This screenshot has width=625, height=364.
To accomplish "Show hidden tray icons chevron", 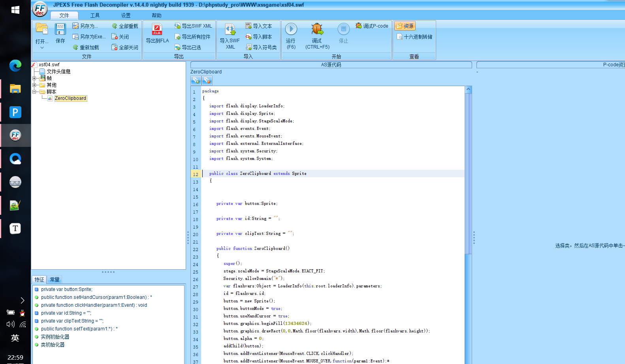I will [23, 301].
